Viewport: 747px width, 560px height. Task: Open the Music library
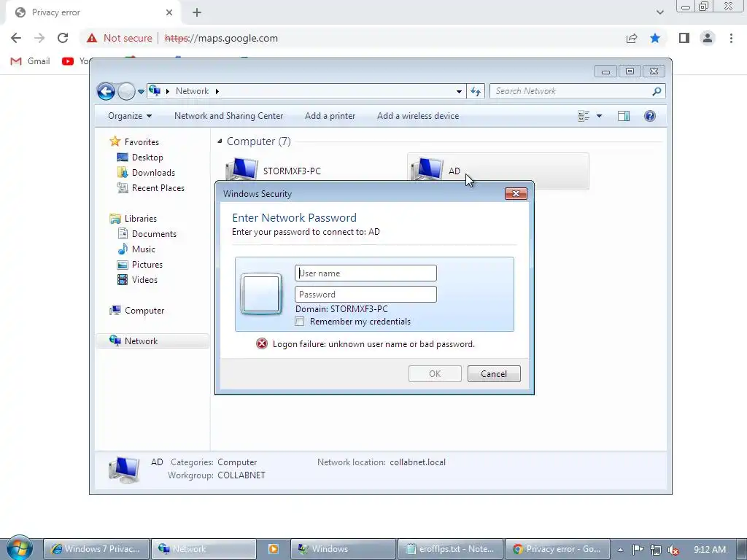[x=136, y=249]
